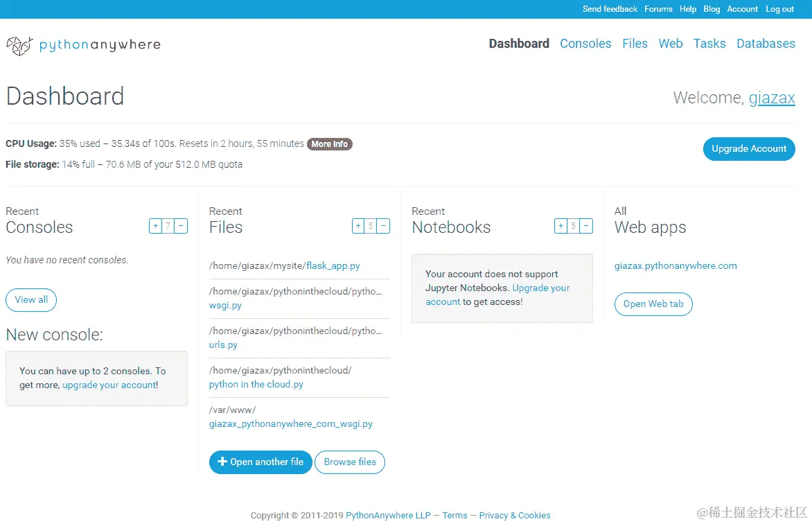The height and width of the screenshot is (524, 812).
Task: Open the Terms footer link
Action: tap(454, 516)
